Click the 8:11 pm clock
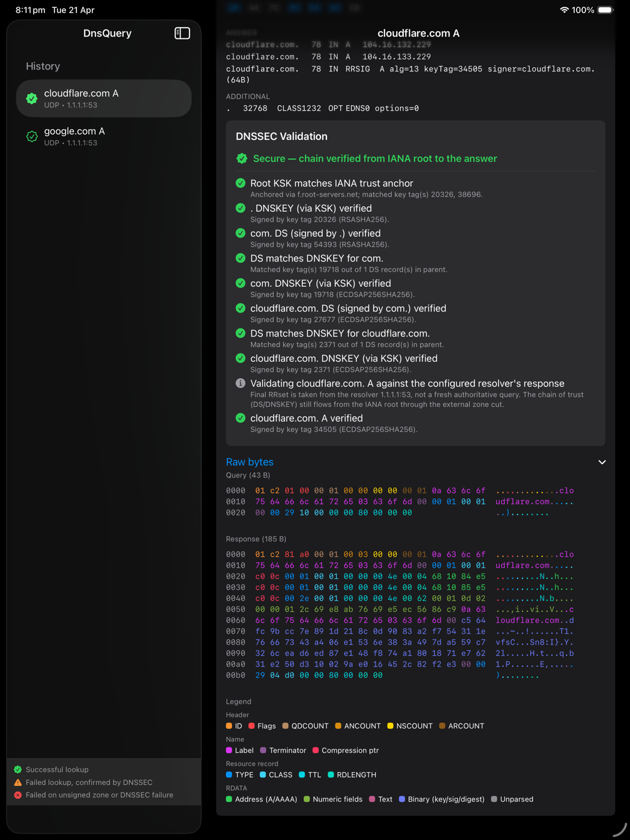Screen dimensions: 630x840 tap(30, 10)
